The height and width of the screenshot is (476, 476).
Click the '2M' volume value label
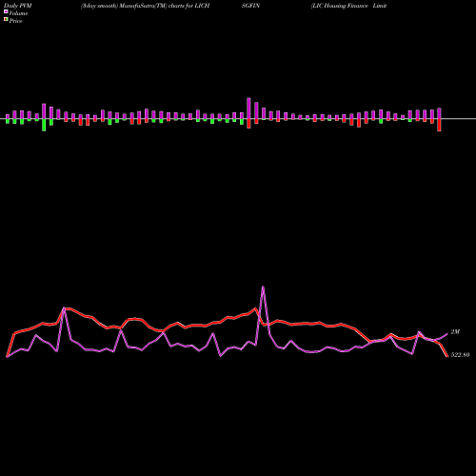455,332
